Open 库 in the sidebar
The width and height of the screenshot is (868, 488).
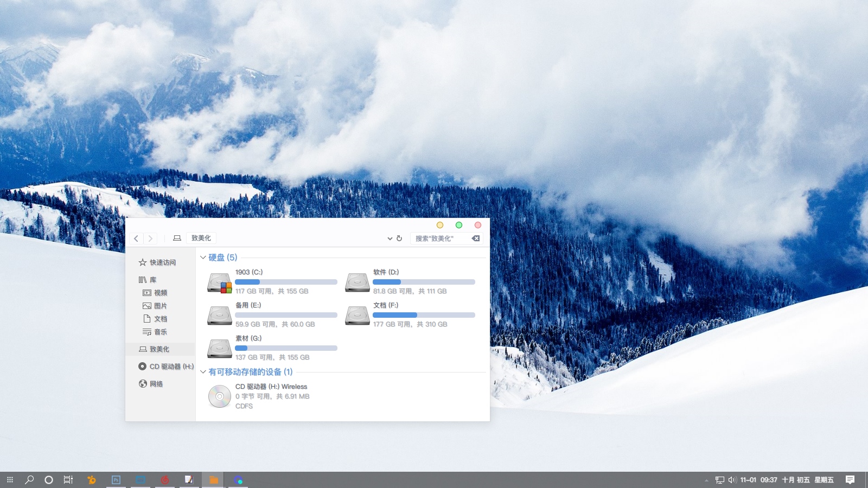click(148, 280)
